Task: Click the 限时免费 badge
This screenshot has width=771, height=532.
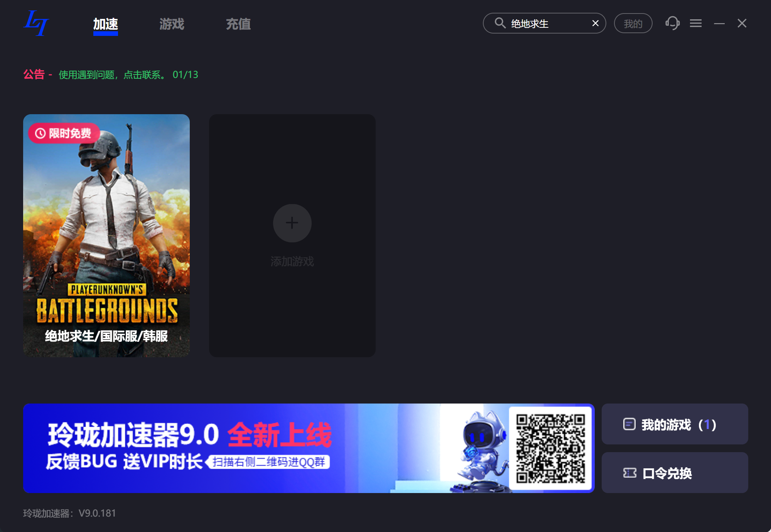Action: [x=64, y=133]
